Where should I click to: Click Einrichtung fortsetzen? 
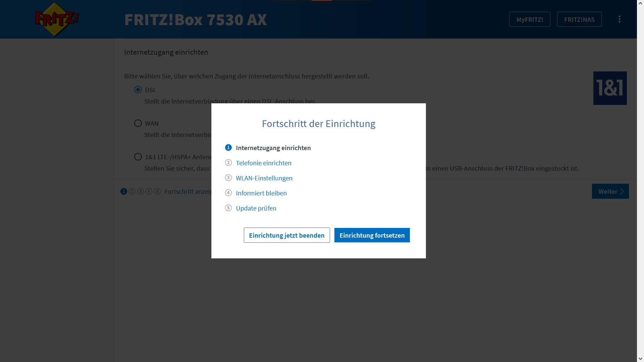coord(372,235)
